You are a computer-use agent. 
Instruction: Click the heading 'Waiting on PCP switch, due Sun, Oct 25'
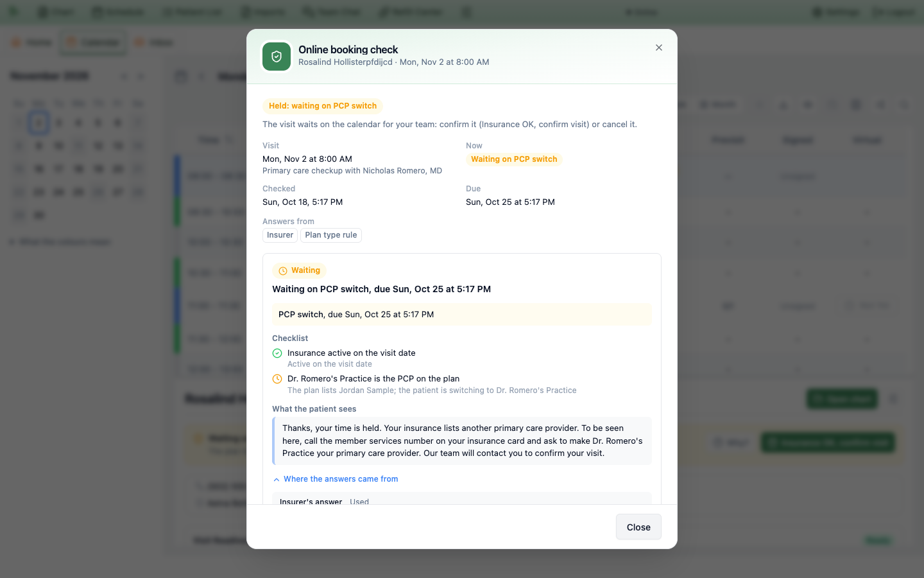[x=382, y=289]
